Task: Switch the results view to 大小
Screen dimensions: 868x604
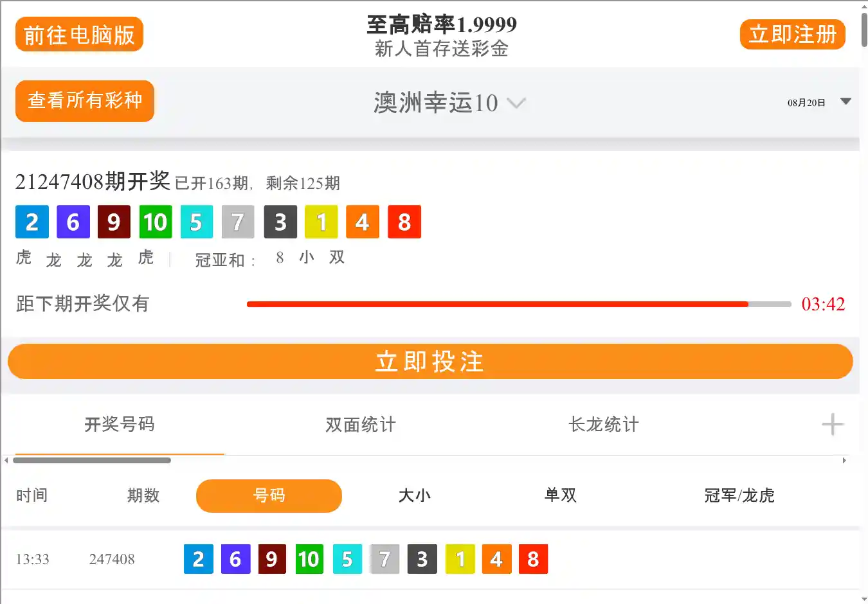Action: [415, 495]
